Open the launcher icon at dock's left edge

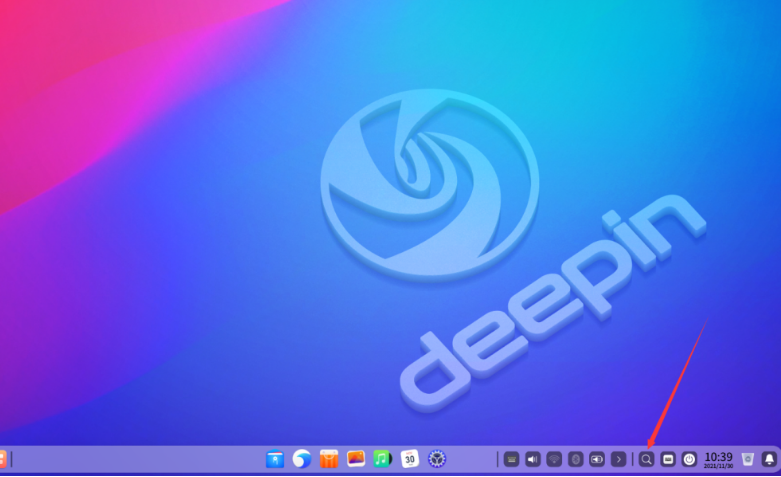coord(2,459)
